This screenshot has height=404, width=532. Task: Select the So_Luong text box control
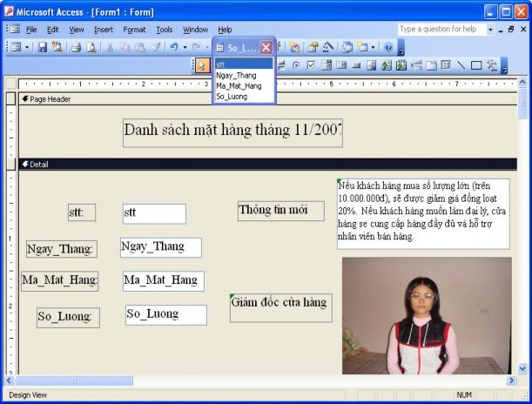pyautogui.click(x=166, y=315)
